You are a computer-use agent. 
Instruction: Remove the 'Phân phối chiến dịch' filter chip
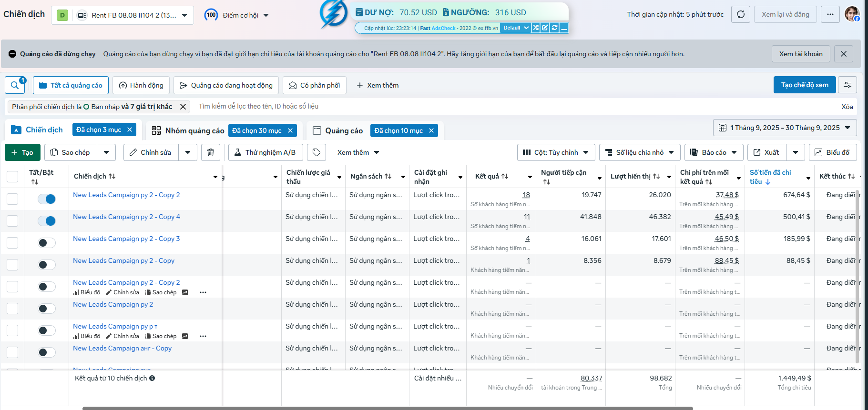click(x=183, y=107)
